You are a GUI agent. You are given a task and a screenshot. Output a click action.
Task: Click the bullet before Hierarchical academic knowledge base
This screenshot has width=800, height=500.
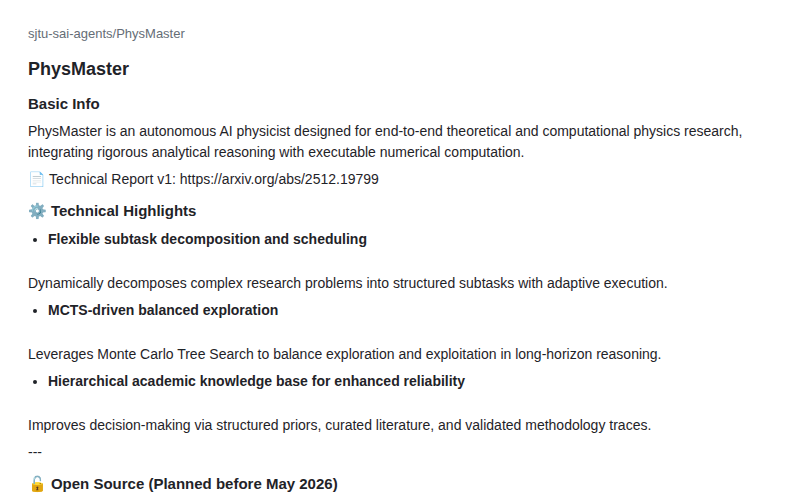click(35, 382)
